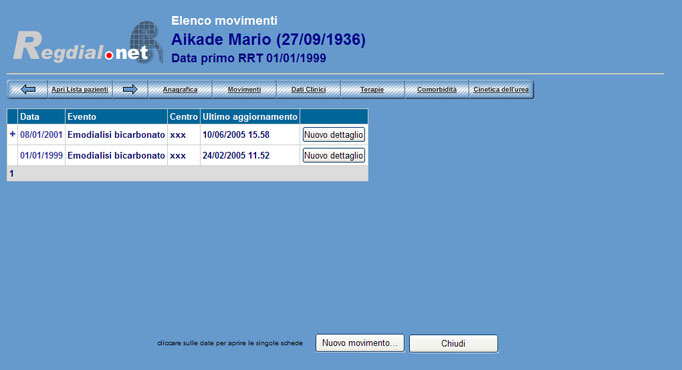The height and width of the screenshot is (370, 682).
Task: Expand the 08/01/2001 row with plus sign
Action: point(12,134)
